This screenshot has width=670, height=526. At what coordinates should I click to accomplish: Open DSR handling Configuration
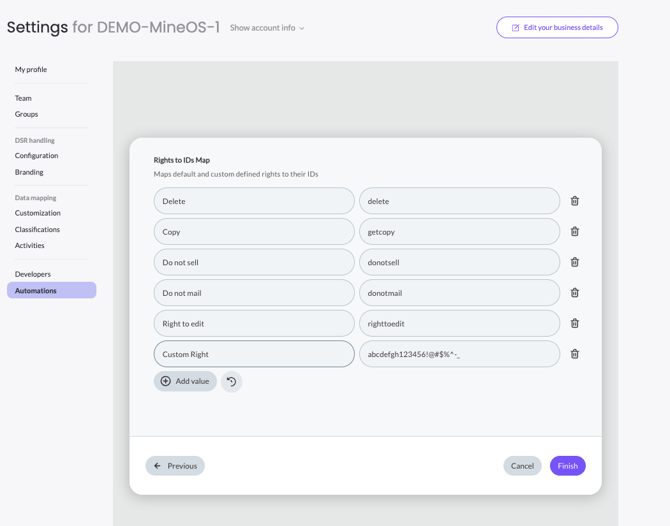[36, 156]
